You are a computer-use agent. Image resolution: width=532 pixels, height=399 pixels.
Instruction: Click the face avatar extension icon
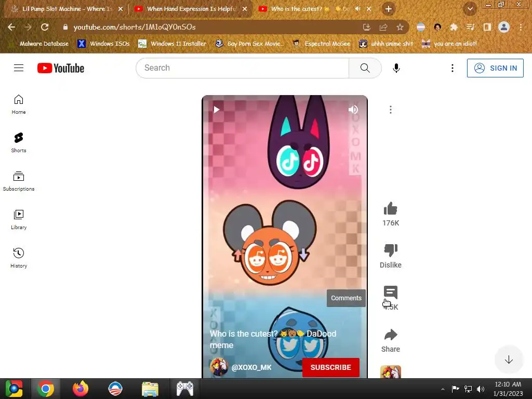[437, 27]
